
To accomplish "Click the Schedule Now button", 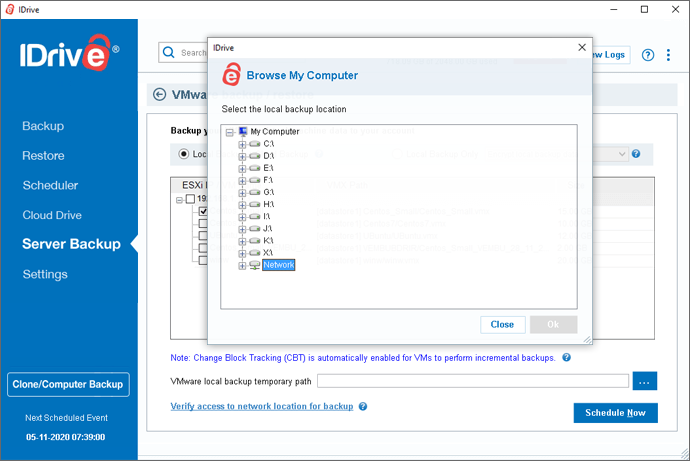I will click(x=615, y=413).
